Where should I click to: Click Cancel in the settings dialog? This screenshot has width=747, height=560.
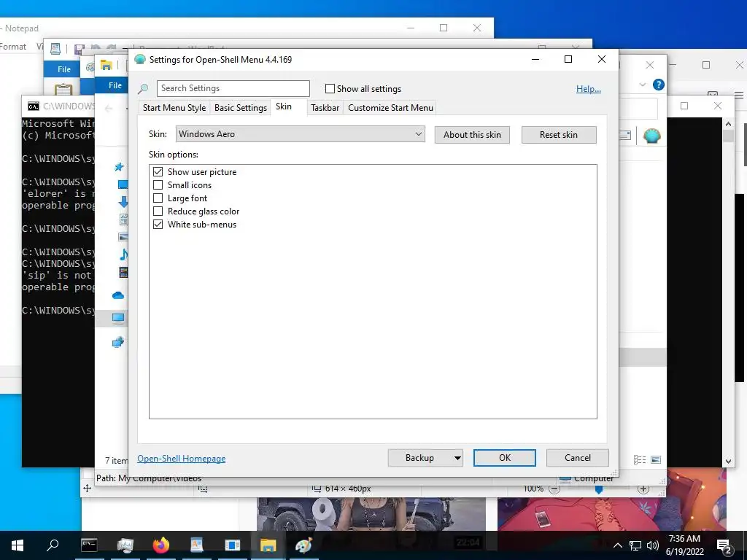coord(578,458)
